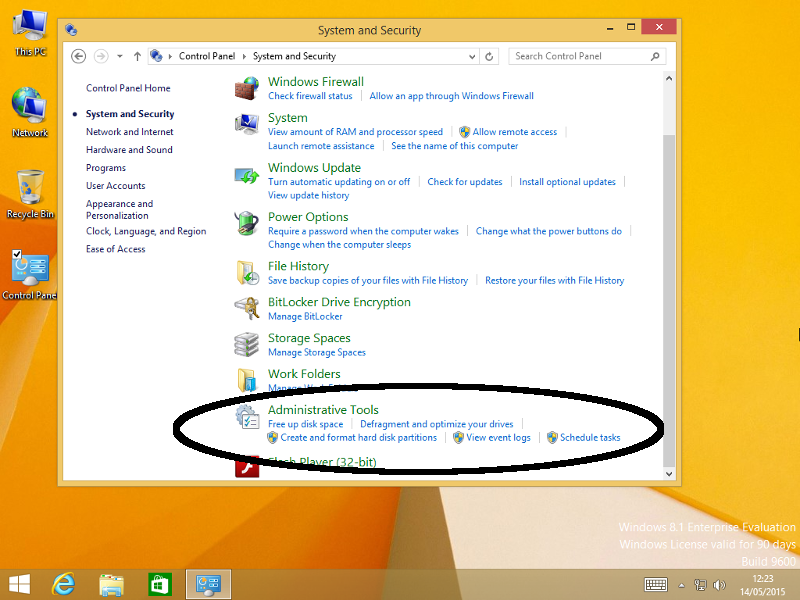Click the vertical scrollbar thumb

pos(669,301)
